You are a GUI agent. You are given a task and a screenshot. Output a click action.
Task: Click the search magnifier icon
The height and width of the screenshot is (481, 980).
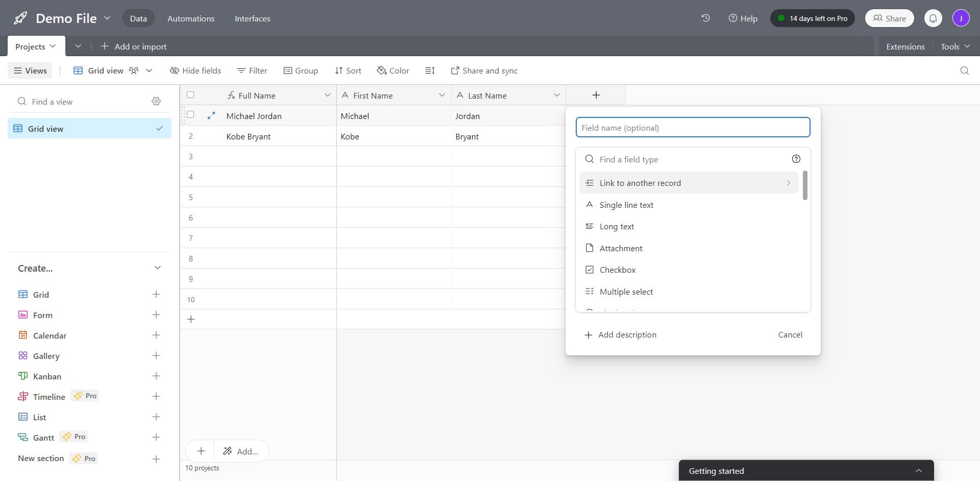coord(964,70)
